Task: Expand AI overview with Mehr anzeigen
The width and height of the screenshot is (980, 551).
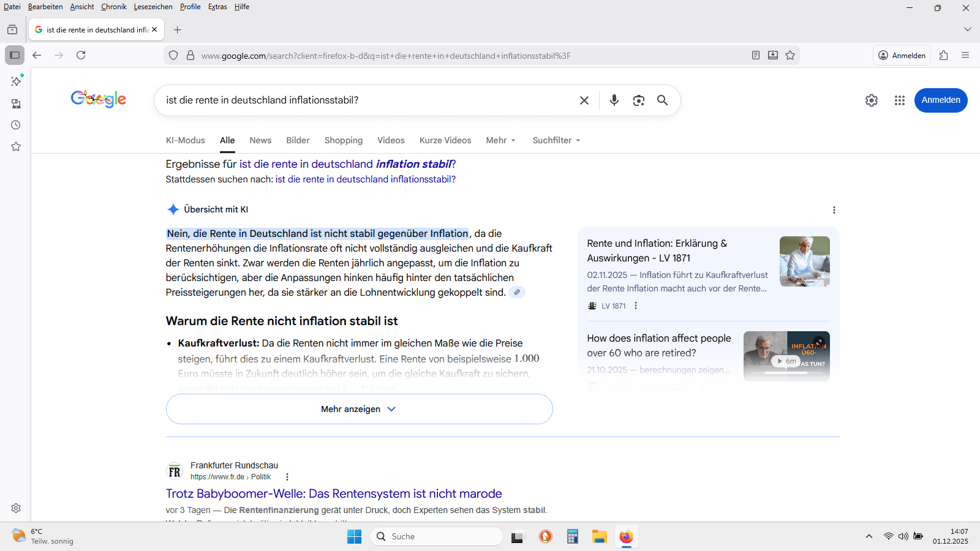Action: 359,409
